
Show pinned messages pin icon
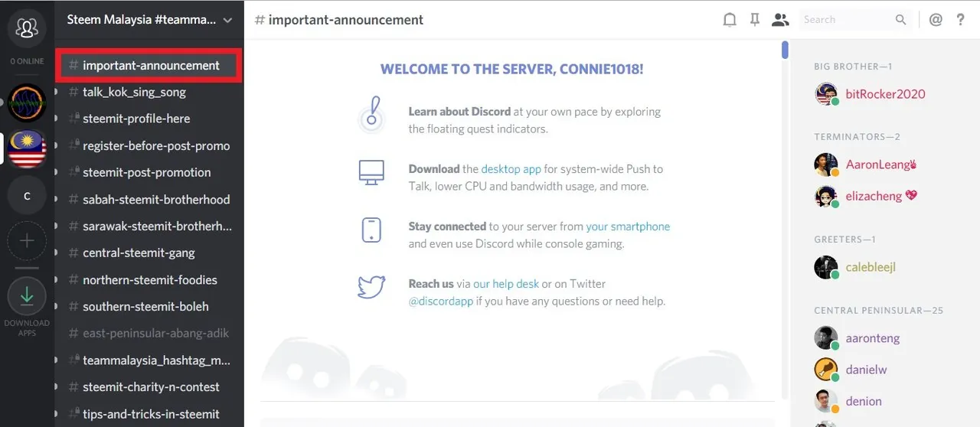coord(755,20)
